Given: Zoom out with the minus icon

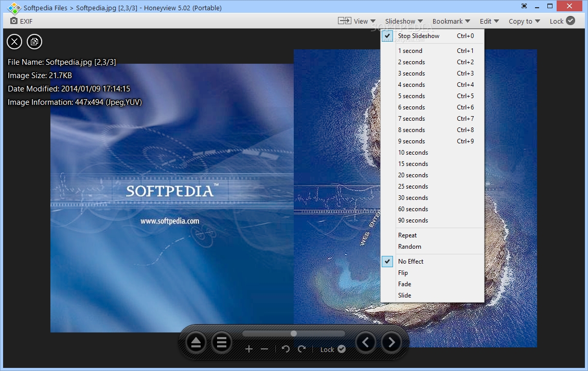Looking at the screenshot, I should pyautogui.click(x=264, y=349).
